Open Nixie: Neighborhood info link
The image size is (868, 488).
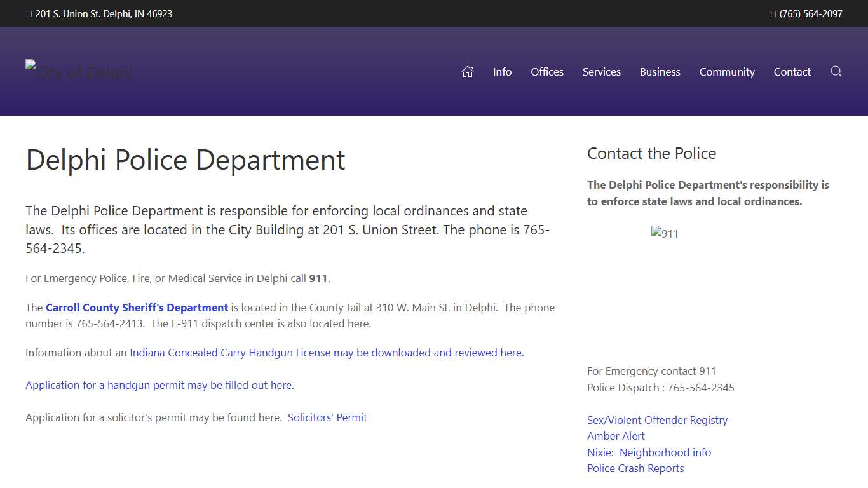click(649, 452)
